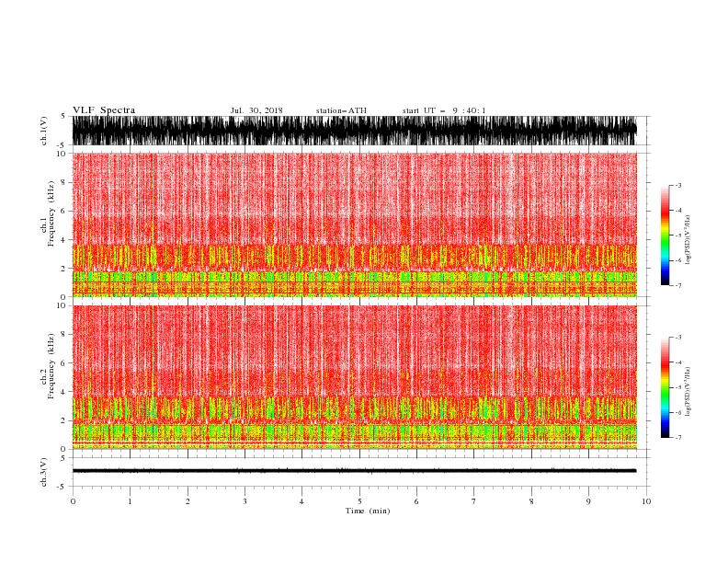Click time axis tick label "4"
728x563 pixels.
point(301,501)
